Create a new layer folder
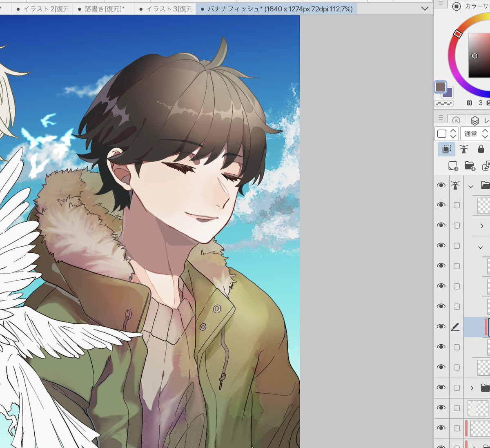Viewport: 490px width, 448px height. pos(470,166)
